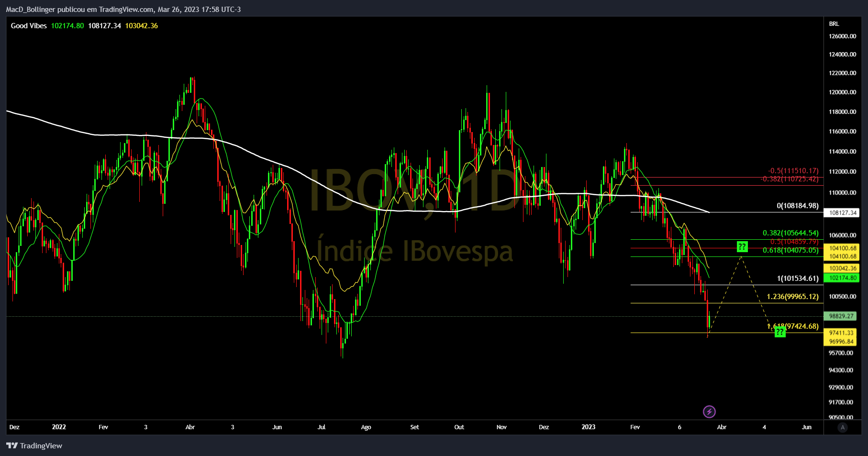
Task: Select the 97411.33 price tag
Action: point(841,333)
